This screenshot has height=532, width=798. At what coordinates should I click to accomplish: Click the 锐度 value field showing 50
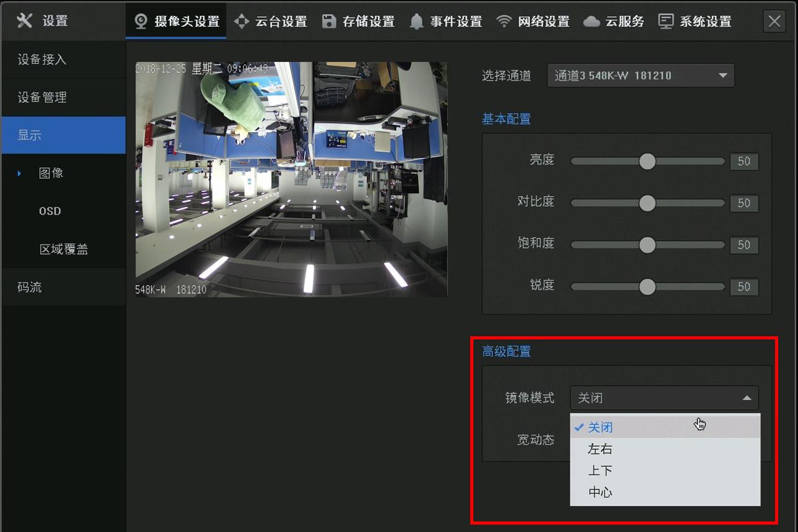point(744,287)
